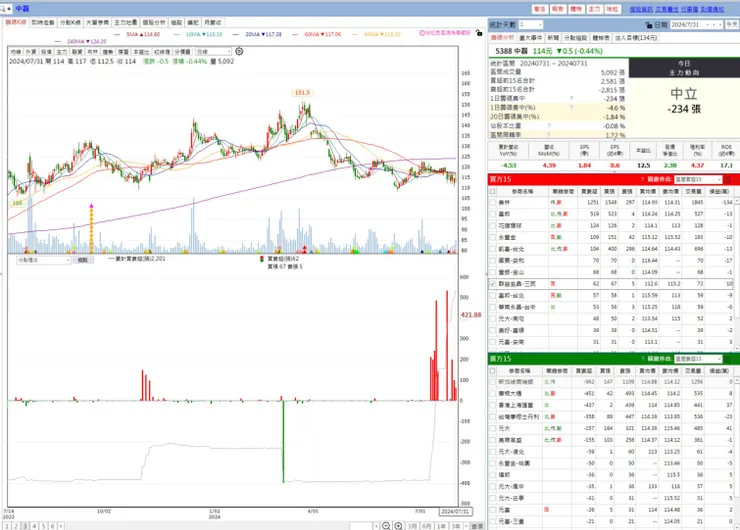Toggle 本益比 button on chart toolbar
The width and height of the screenshot is (740, 530).
[x=141, y=52]
